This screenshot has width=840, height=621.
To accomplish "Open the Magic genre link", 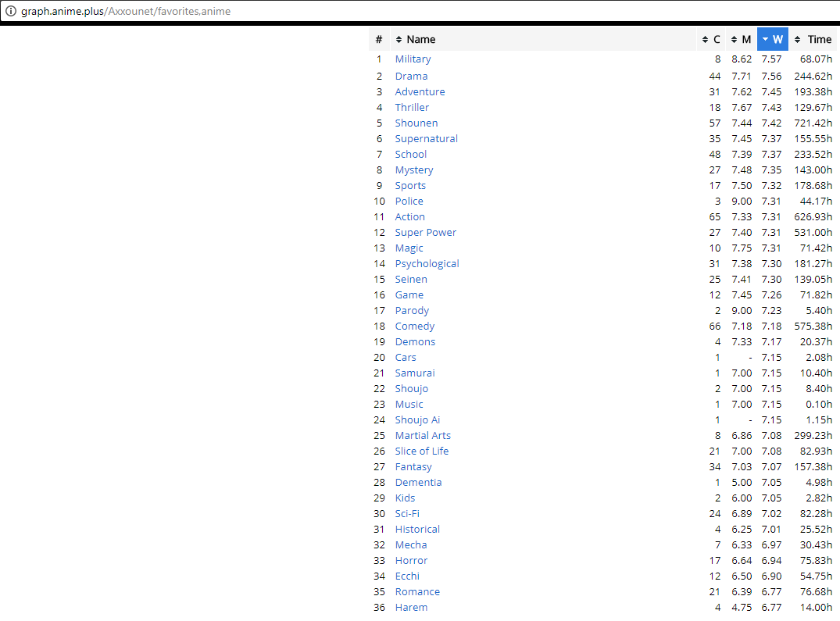I will (x=409, y=248).
